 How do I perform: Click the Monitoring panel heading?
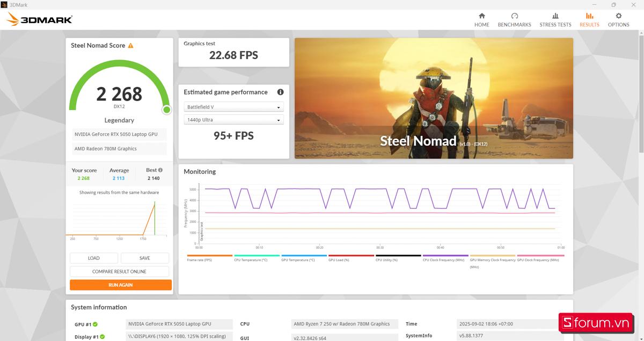[x=200, y=172]
